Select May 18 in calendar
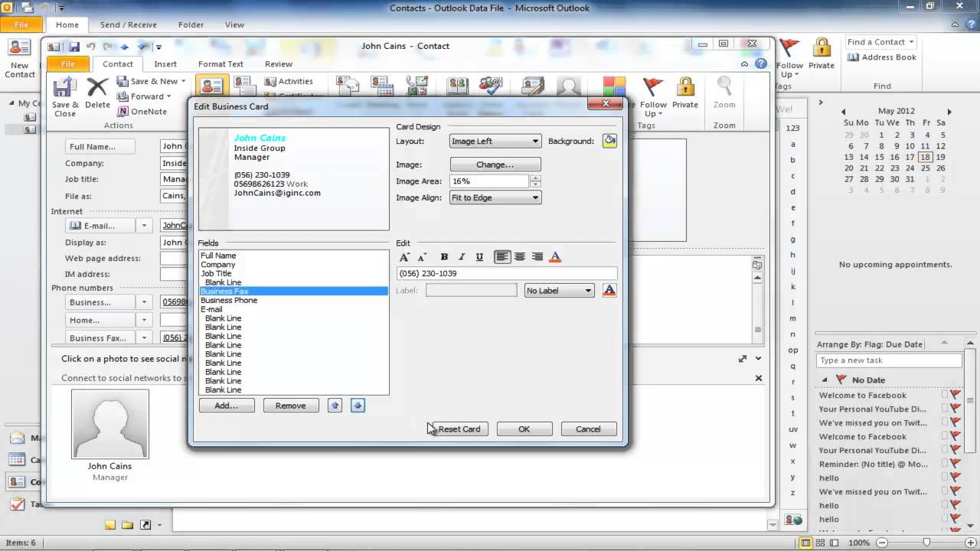Image resolution: width=980 pixels, height=551 pixels. [925, 157]
